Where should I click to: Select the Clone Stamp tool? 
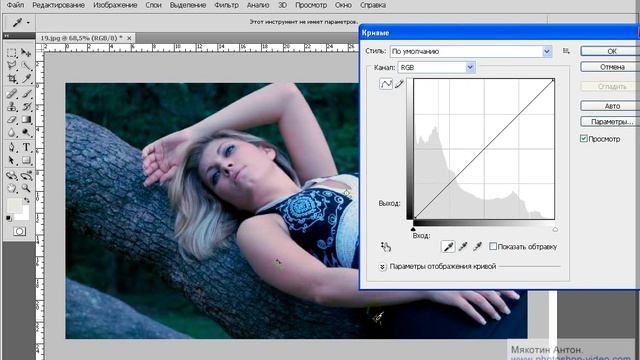tap(11, 107)
